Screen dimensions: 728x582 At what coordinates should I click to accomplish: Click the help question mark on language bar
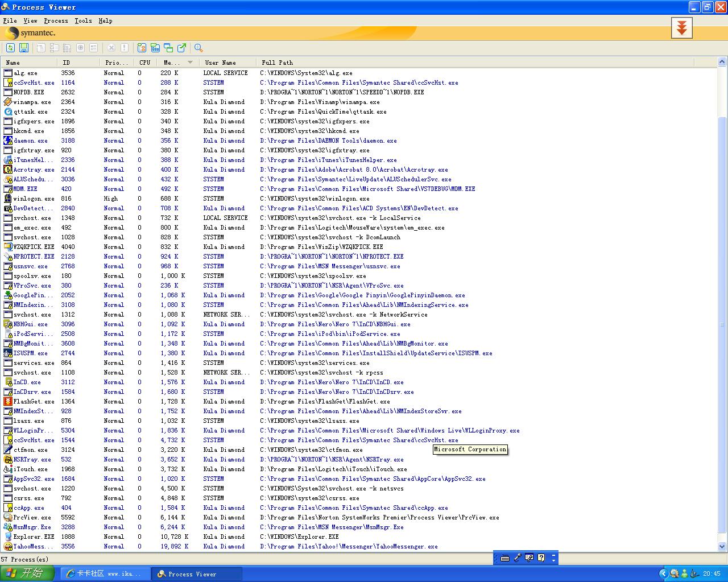[x=541, y=558]
